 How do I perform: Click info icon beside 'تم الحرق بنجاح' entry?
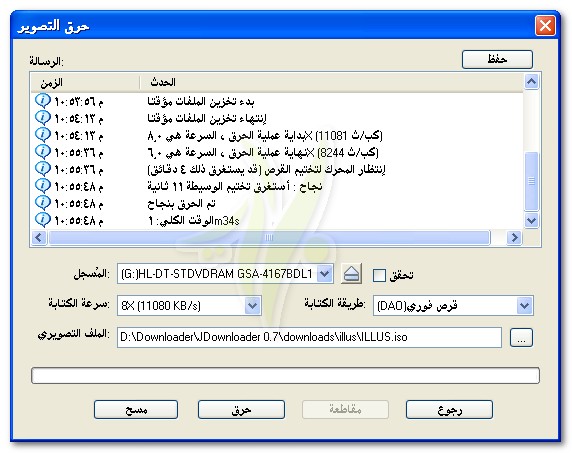coord(43,203)
